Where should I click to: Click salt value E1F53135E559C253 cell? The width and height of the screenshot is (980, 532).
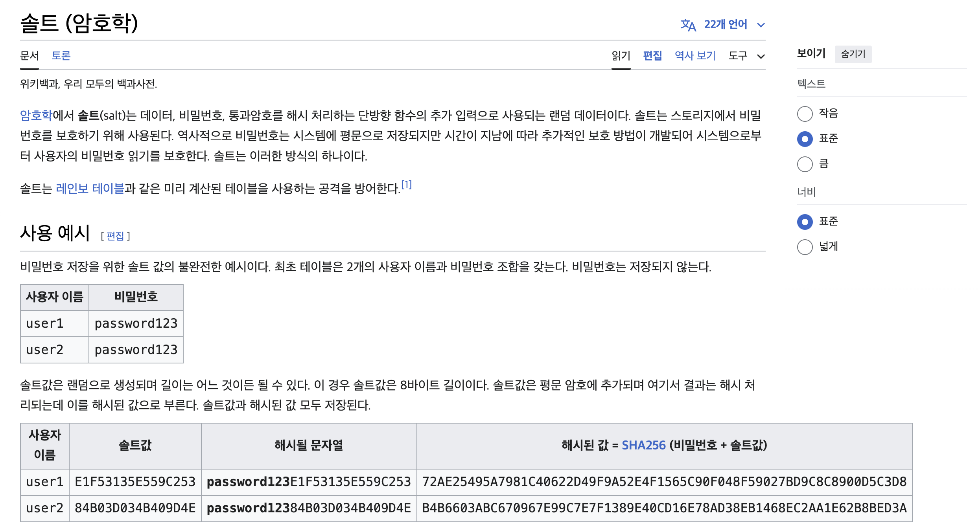135,482
